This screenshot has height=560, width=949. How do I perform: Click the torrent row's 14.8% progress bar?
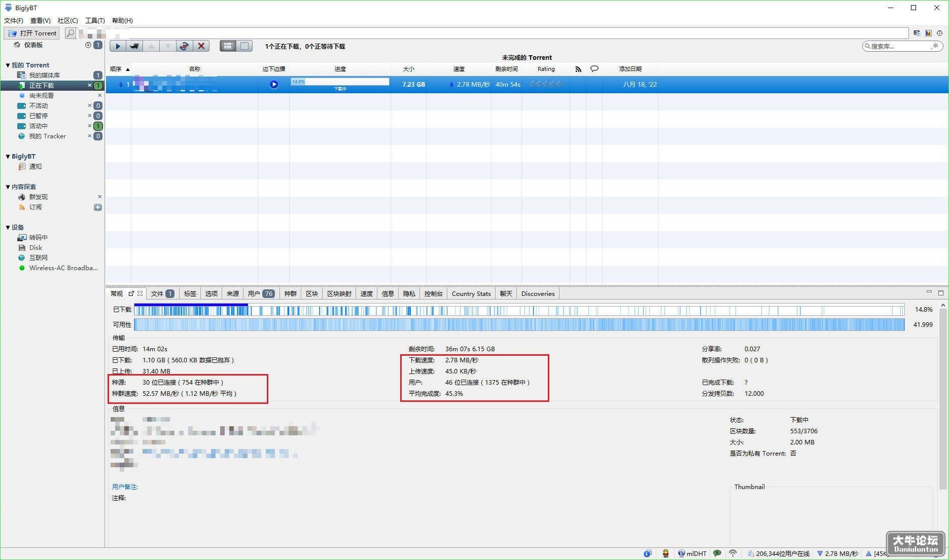click(x=340, y=82)
